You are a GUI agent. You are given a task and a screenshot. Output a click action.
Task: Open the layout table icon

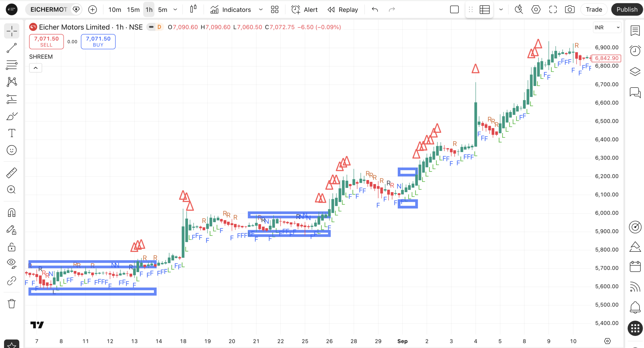point(485,10)
